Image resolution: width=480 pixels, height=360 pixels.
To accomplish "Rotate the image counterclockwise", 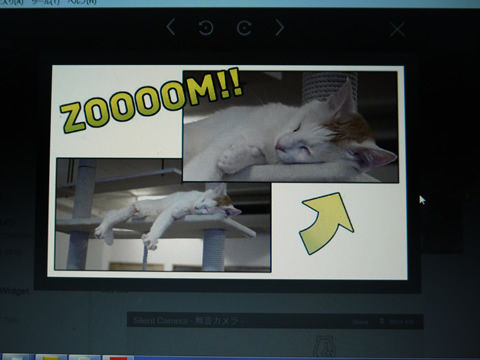I will tap(206, 28).
